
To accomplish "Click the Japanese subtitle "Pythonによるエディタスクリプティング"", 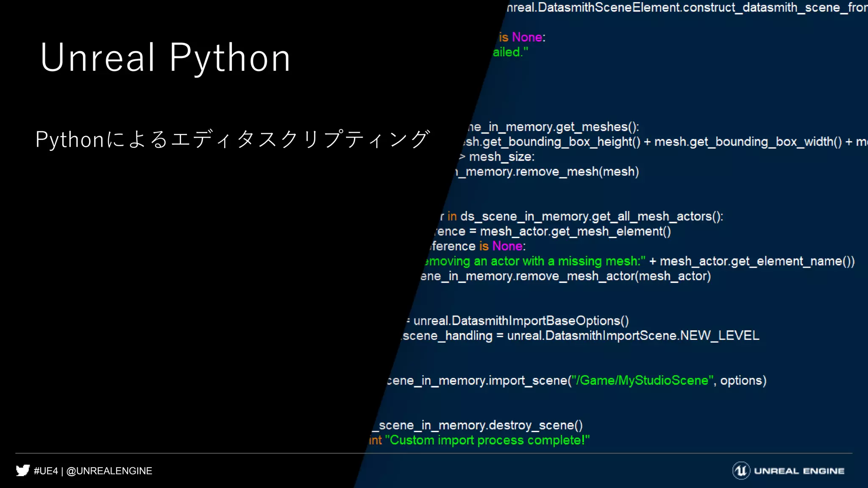I will tap(233, 139).
